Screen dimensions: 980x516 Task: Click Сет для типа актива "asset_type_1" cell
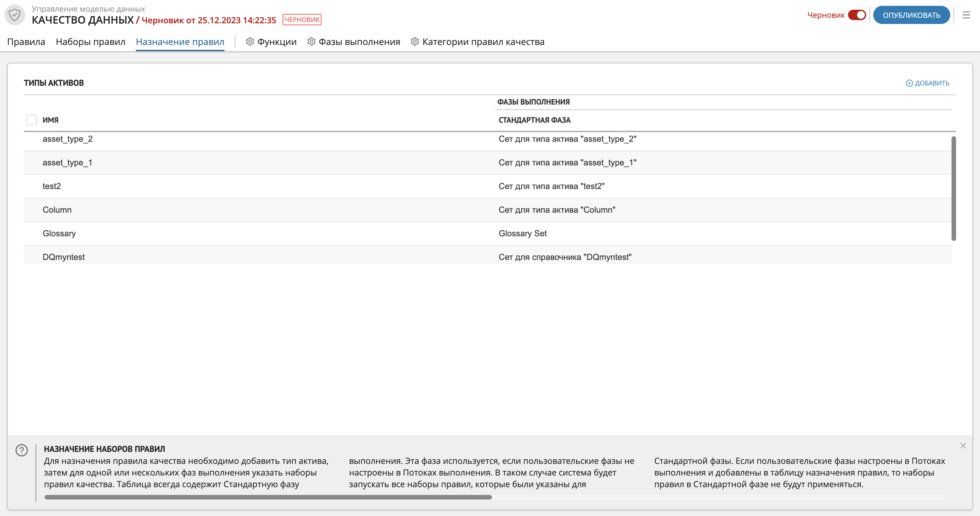tap(567, 163)
